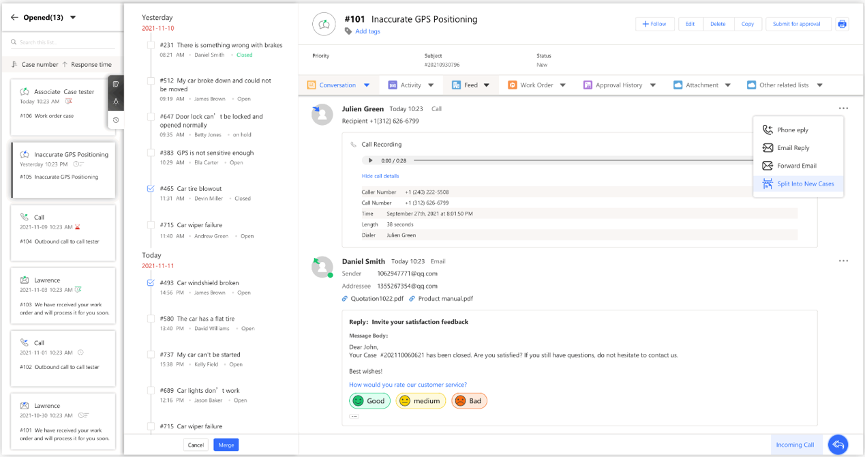Expand the Other related lists dropdown
Screen dimensions: 866x458
coord(819,85)
